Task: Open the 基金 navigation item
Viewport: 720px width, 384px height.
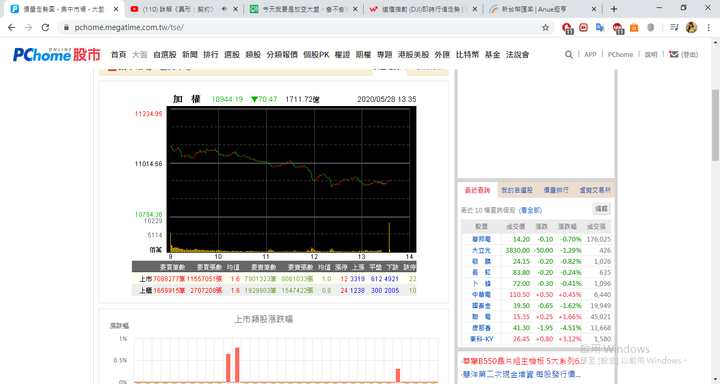Action: coord(493,55)
